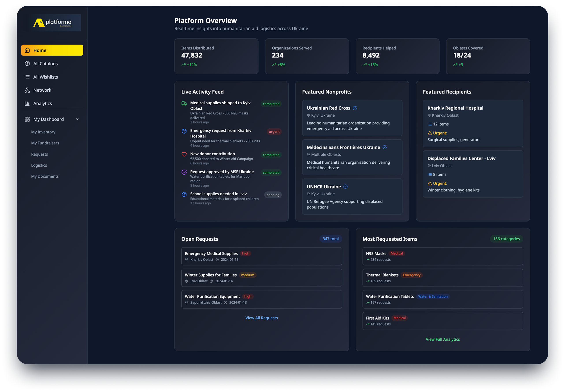Click the Home house icon

pos(27,50)
